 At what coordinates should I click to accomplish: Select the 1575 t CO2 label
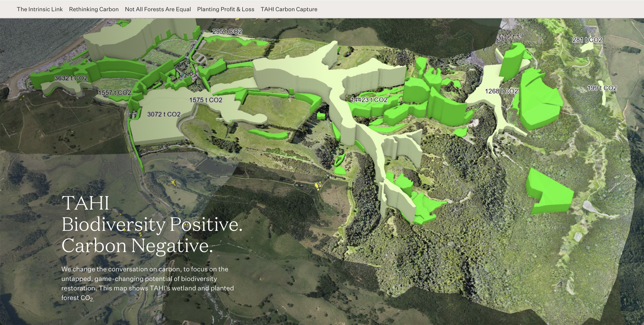click(x=206, y=100)
